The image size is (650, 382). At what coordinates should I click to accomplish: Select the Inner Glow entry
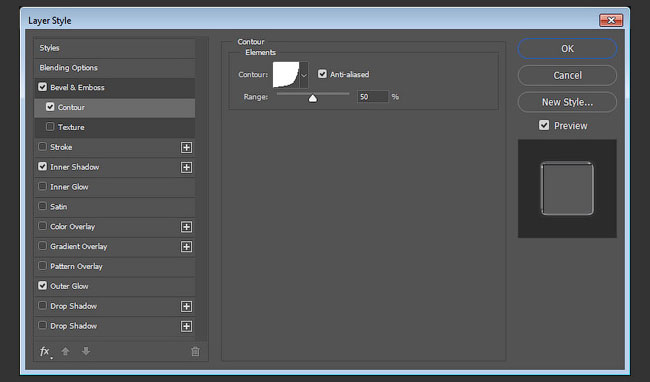[x=114, y=187]
